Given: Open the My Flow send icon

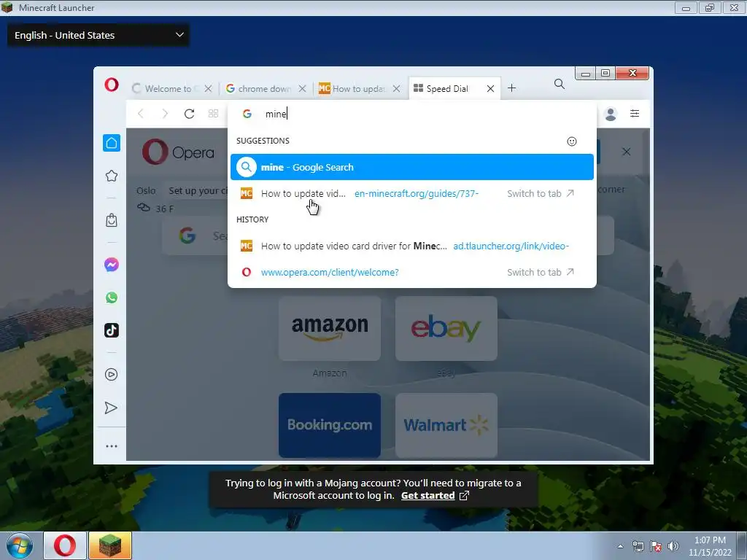Looking at the screenshot, I should coord(111,408).
